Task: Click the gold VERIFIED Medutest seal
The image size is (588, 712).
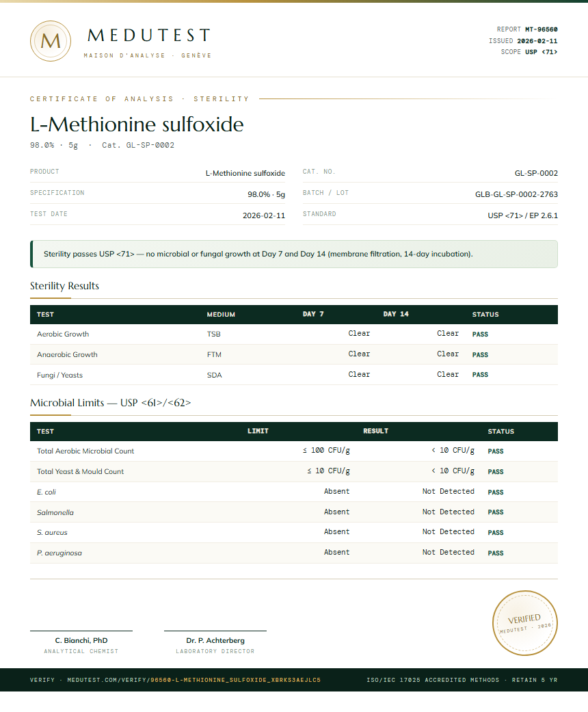Action: (x=525, y=622)
